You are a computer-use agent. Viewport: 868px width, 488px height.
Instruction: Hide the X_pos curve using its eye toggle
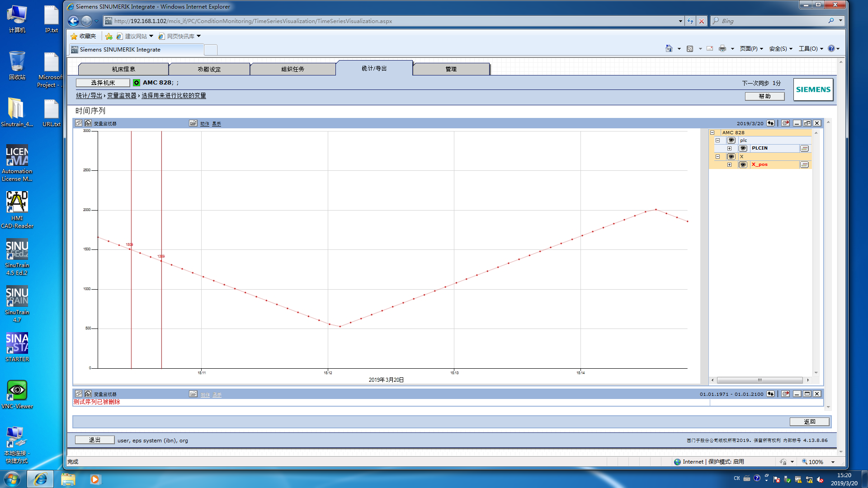tap(743, 164)
